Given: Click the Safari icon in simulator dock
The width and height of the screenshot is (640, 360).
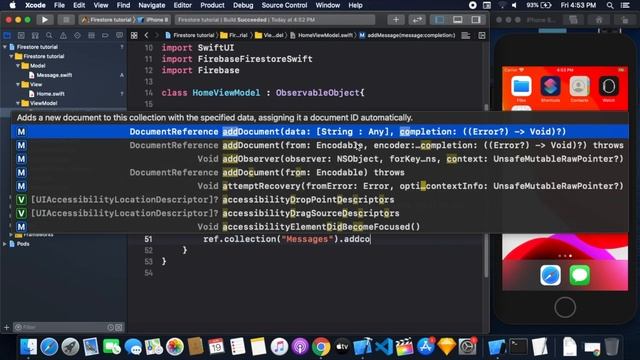Looking at the screenshot, I should 550,275.
